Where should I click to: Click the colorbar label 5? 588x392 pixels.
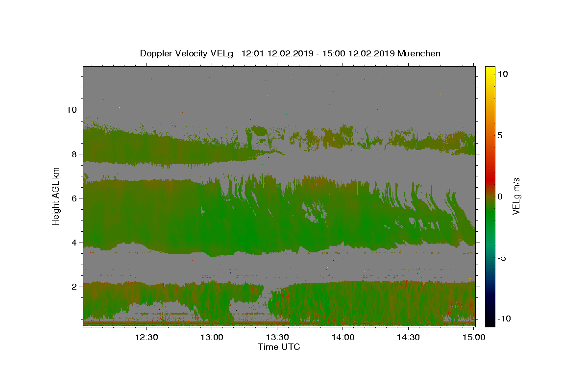pos(500,135)
